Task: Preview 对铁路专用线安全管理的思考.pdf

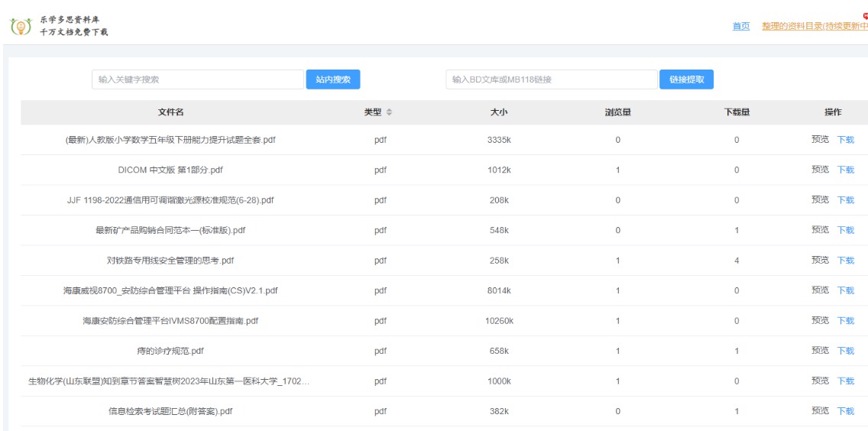Action: (x=821, y=261)
